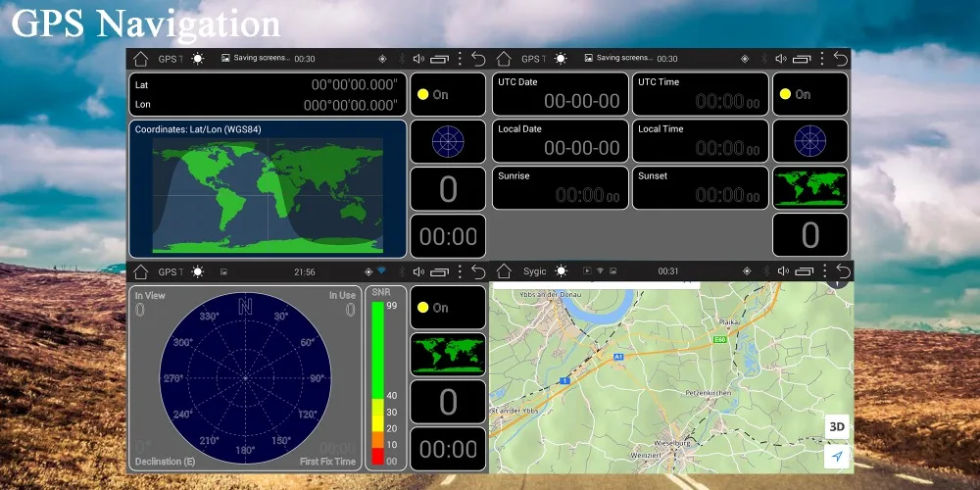The image size is (980, 490).
Task: Tap brightness sun icon on UTC Date screen
Action: 561,59
